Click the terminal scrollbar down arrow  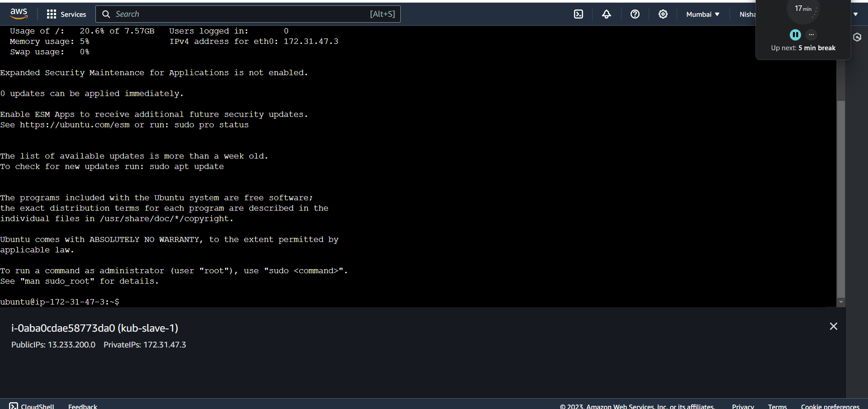(x=841, y=302)
